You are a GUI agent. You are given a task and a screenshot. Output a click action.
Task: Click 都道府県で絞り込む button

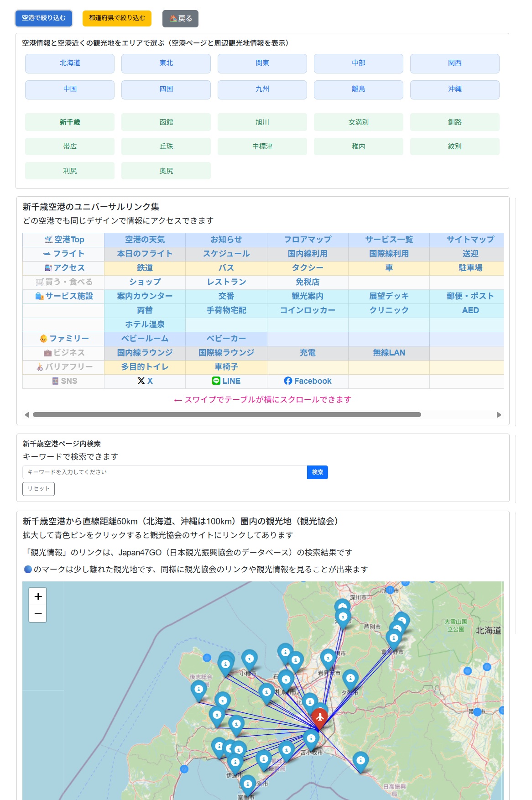coord(117,18)
